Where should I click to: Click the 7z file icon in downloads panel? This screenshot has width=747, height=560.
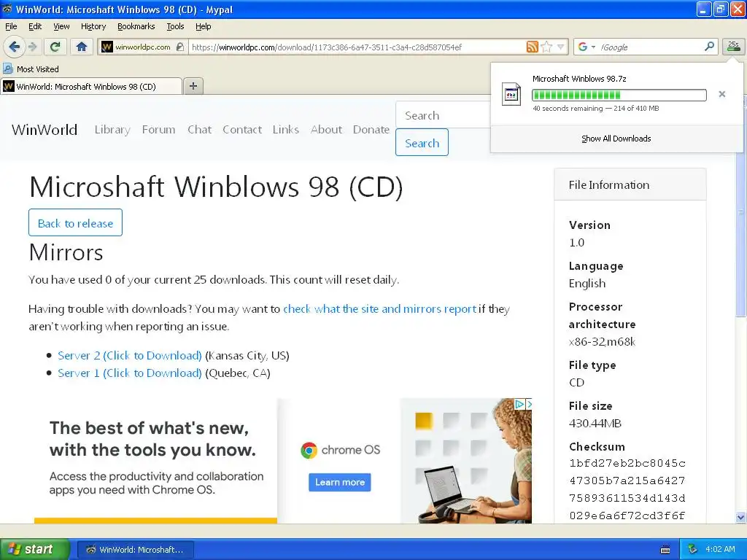pyautogui.click(x=511, y=94)
